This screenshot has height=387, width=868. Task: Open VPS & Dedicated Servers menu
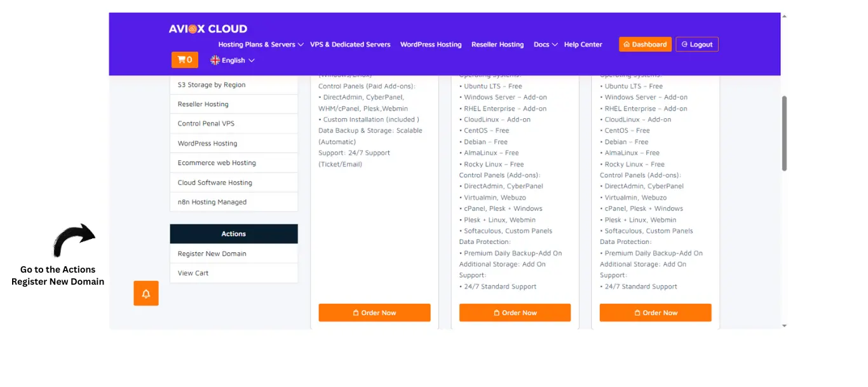350,44
